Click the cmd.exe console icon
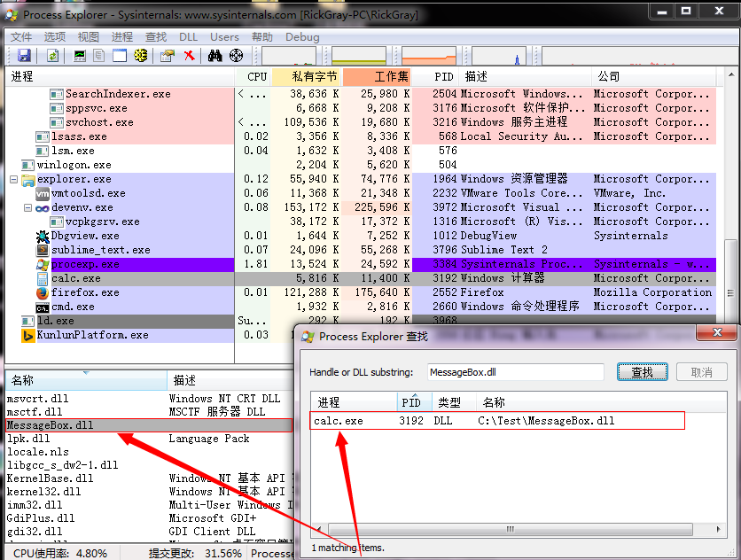The width and height of the screenshot is (741, 560). (43, 308)
